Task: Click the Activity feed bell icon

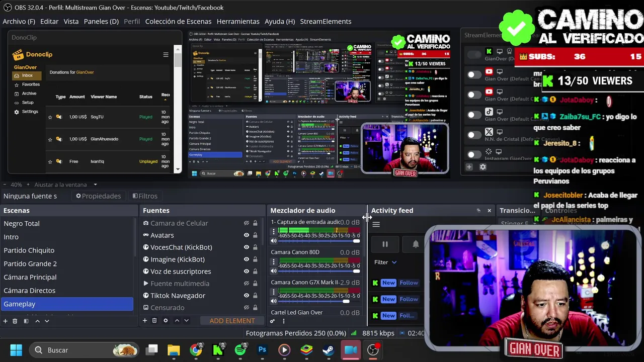Action: (x=416, y=244)
